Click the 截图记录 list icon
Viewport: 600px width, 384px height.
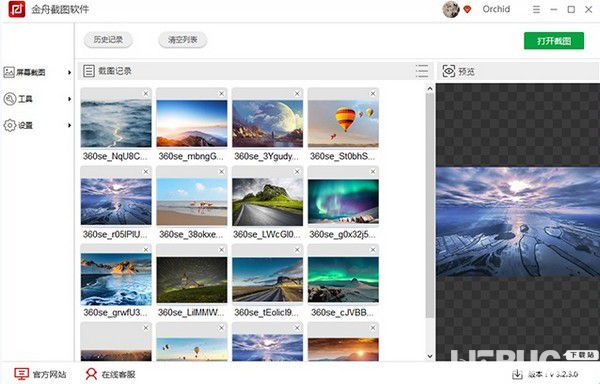coord(89,71)
